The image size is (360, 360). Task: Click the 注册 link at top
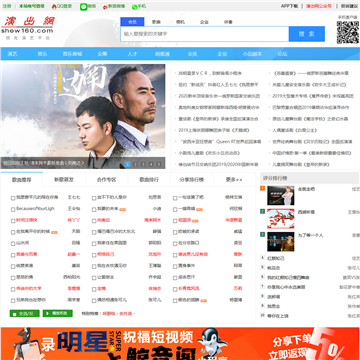tap(7, 6)
